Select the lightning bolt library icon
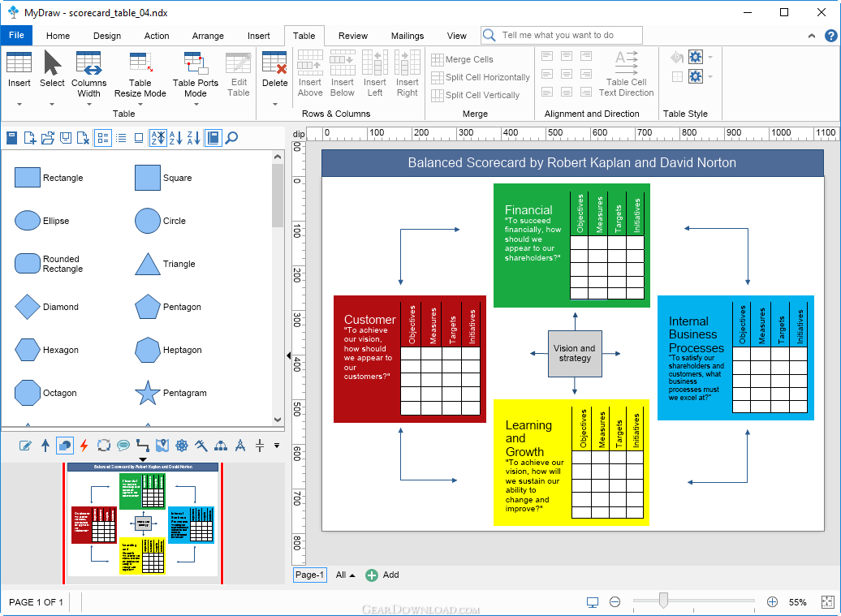Screen dimensions: 841x616 click(84, 445)
